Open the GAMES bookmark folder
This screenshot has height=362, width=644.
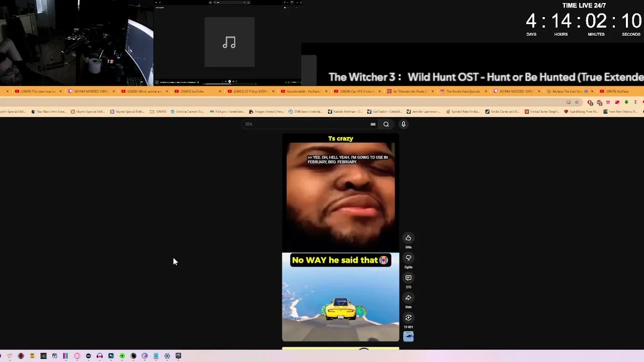tap(158, 112)
